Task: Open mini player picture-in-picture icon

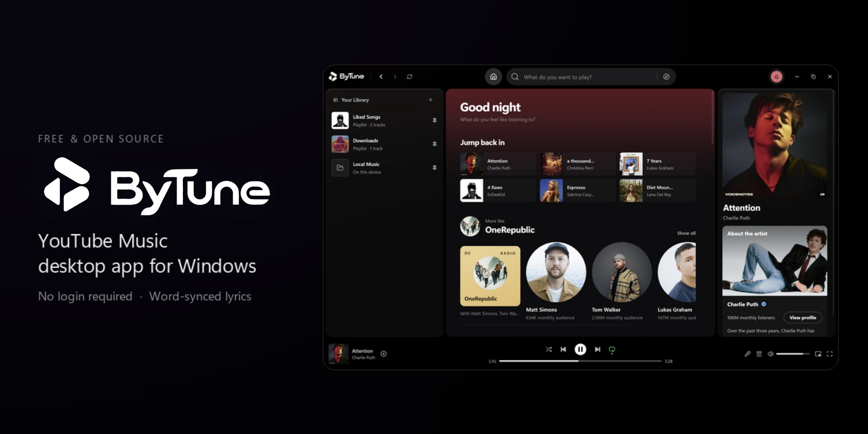Action: 818,354
